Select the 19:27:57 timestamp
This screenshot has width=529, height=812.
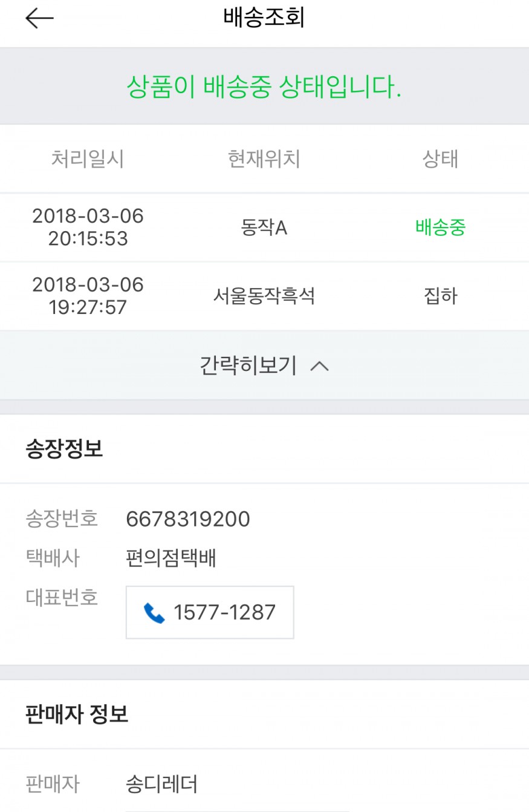pos(88,307)
